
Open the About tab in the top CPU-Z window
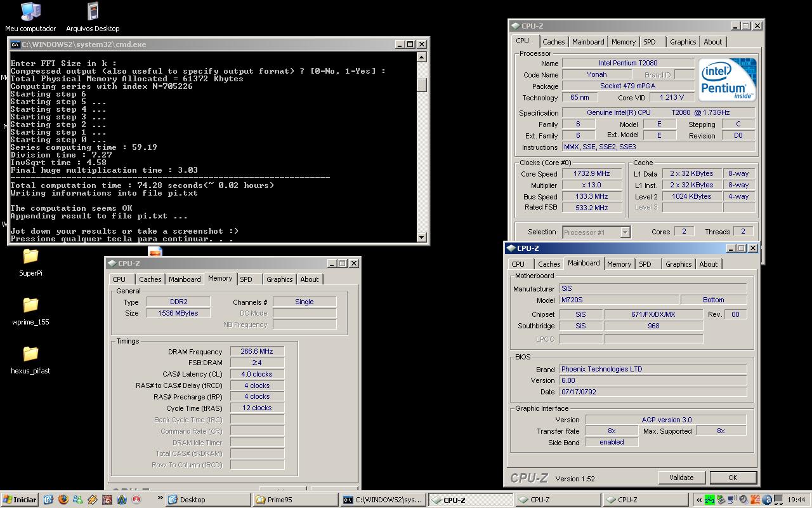coord(713,42)
